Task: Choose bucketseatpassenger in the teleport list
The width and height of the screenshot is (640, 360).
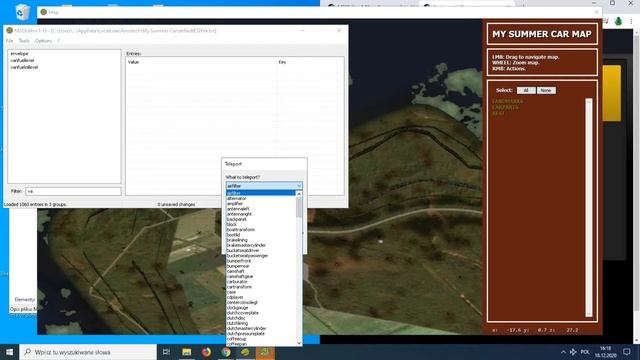Action: pyautogui.click(x=261, y=256)
